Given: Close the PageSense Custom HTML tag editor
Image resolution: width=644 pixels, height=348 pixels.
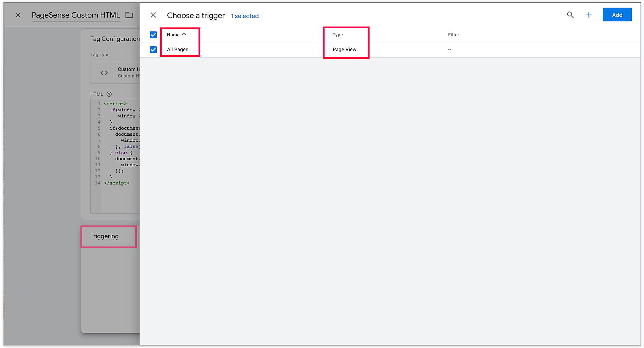Looking at the screenshot, I should pos(18,15).
